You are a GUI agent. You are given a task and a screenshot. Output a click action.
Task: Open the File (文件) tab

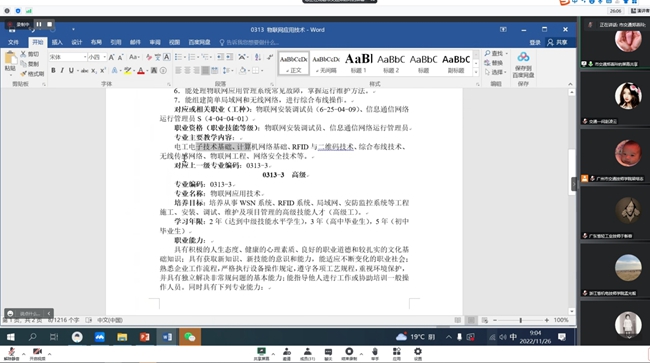point(13,42)
